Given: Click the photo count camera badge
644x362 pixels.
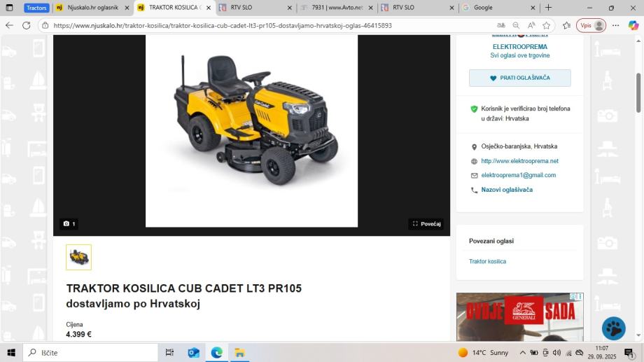Looking at the screenshot, I should (x=69, y=224).
